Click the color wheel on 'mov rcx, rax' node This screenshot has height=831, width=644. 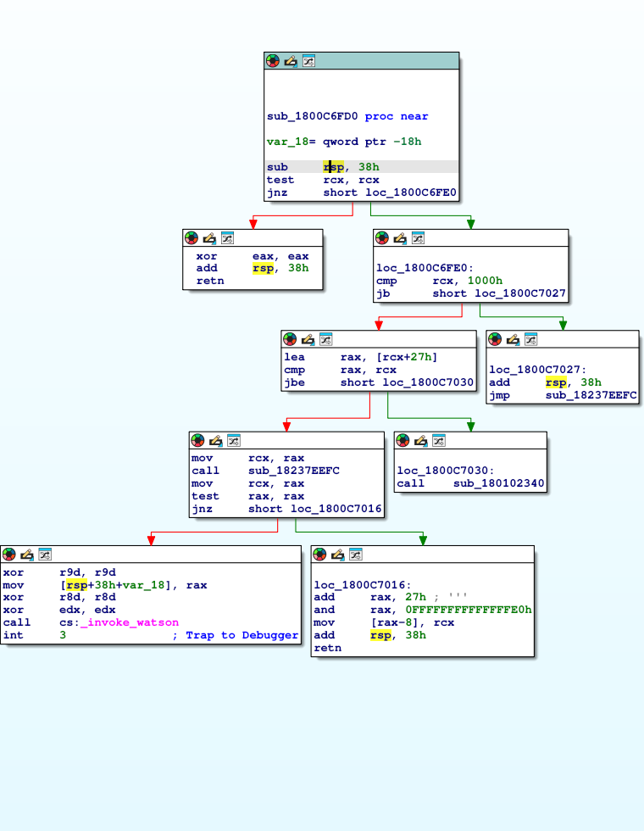click(x=197, y=441)
